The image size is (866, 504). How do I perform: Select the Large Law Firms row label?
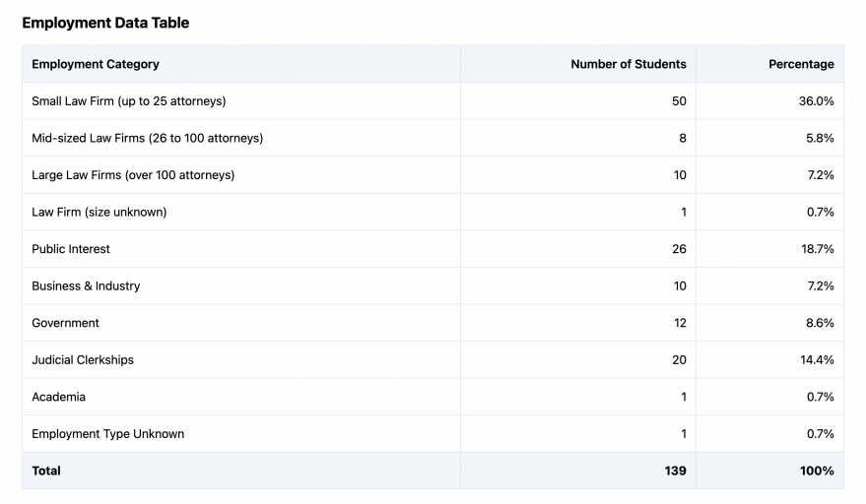click(x=133, y=175)
